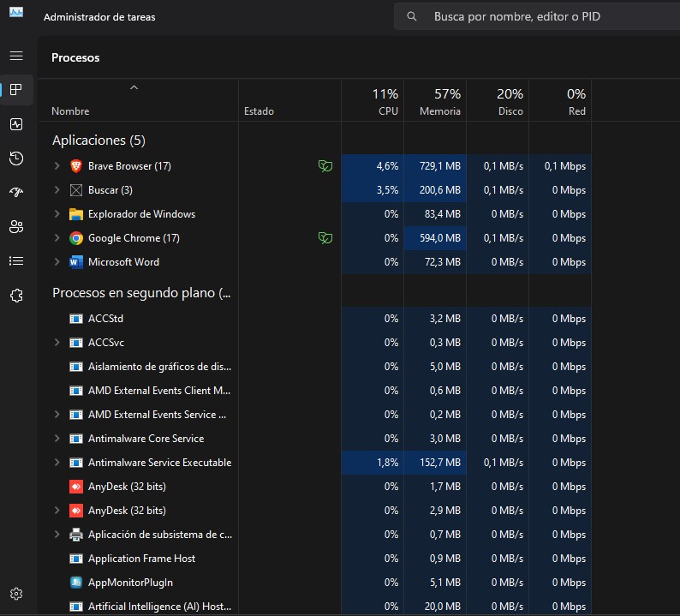Select the AnyDesk row using 2,9 MB
680x616 pixels.
[315, 511]
